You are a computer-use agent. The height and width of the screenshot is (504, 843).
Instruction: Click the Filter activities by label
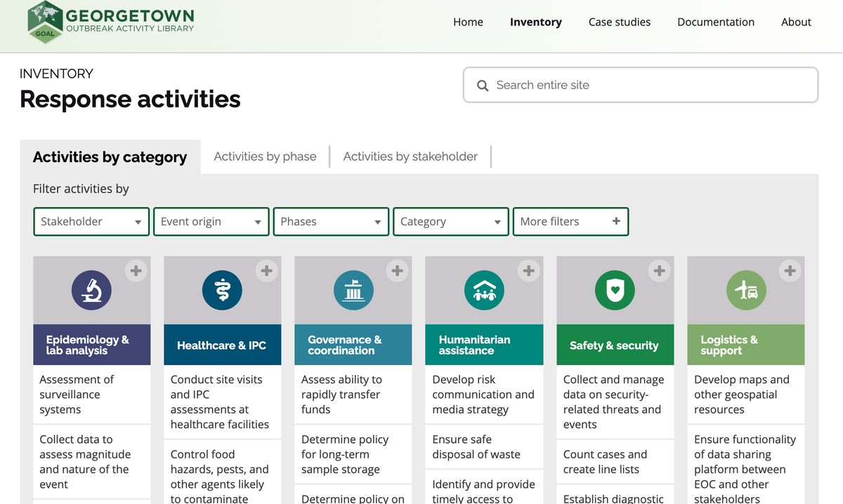click(81, 189)
